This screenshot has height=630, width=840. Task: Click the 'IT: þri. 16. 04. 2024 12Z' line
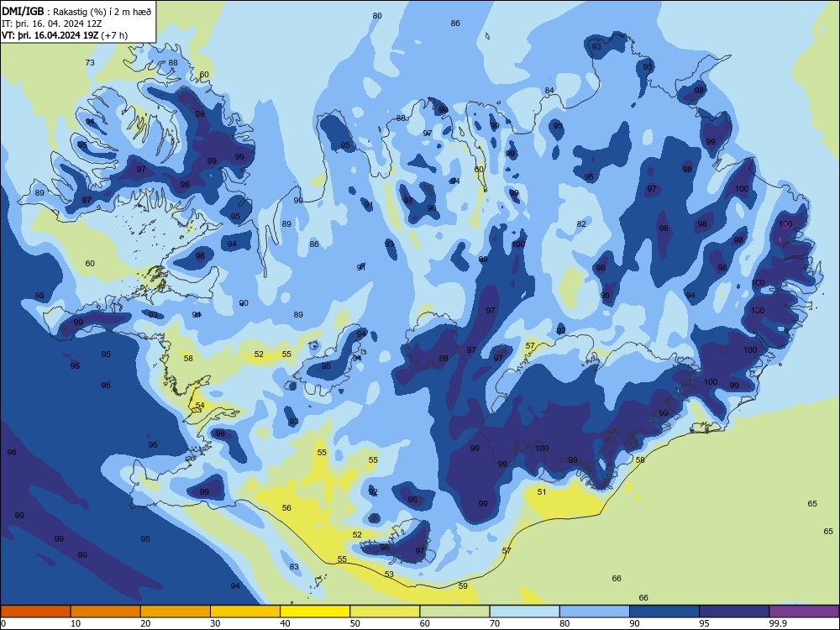tap(52, 24)
